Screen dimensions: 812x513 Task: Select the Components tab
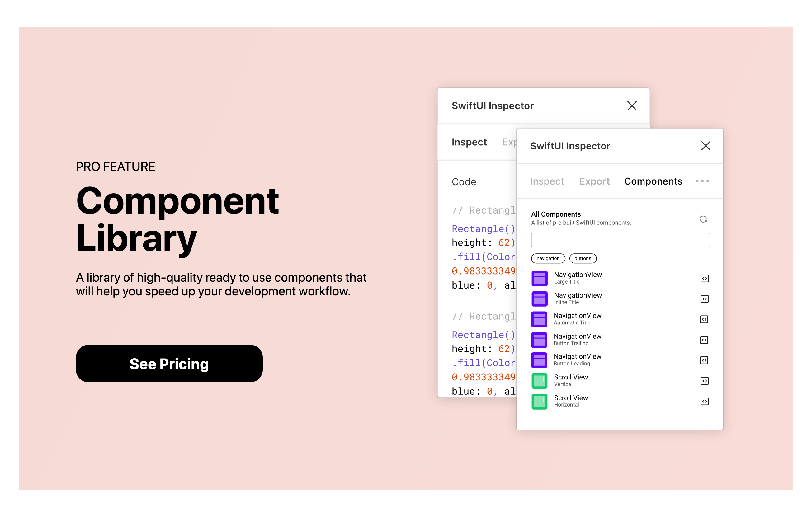[653, 181]
